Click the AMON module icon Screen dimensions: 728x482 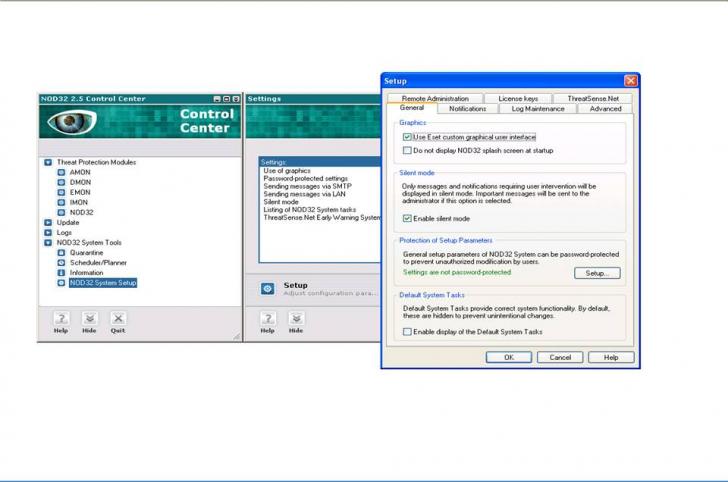click(x=61, y=172)
